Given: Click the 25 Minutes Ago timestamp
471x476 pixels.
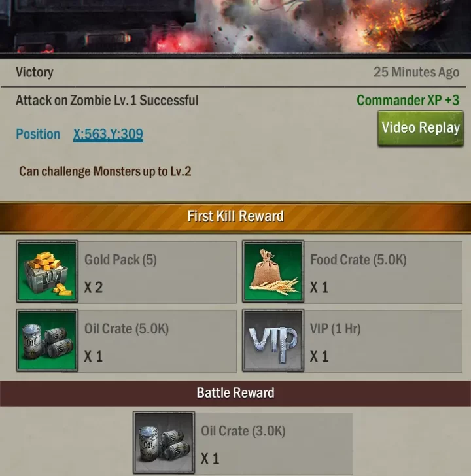Looking at the screenshot, I should [x=416, y=72].
